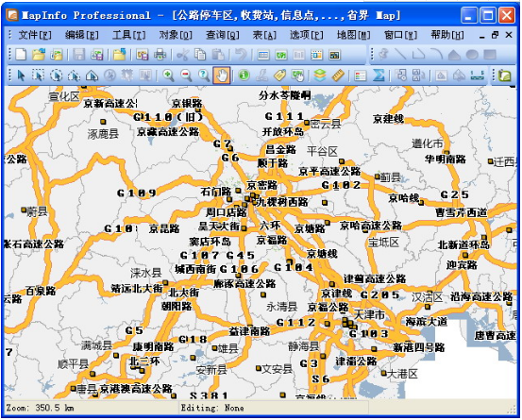
Task: Choose the Boundary Select tool
Action: pos(92,76)
